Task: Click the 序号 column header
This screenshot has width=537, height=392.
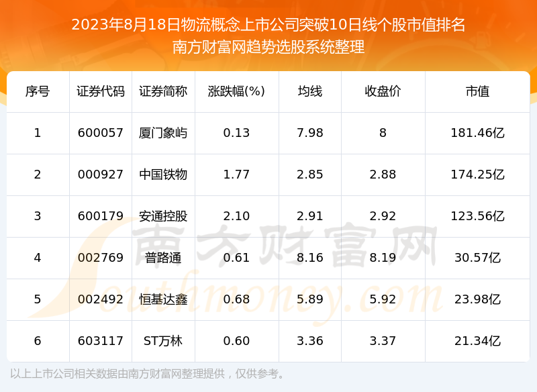Action: [x=38, y=91]
